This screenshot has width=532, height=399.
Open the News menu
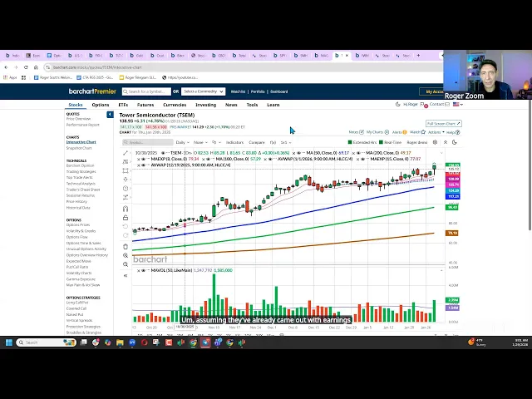231,105
